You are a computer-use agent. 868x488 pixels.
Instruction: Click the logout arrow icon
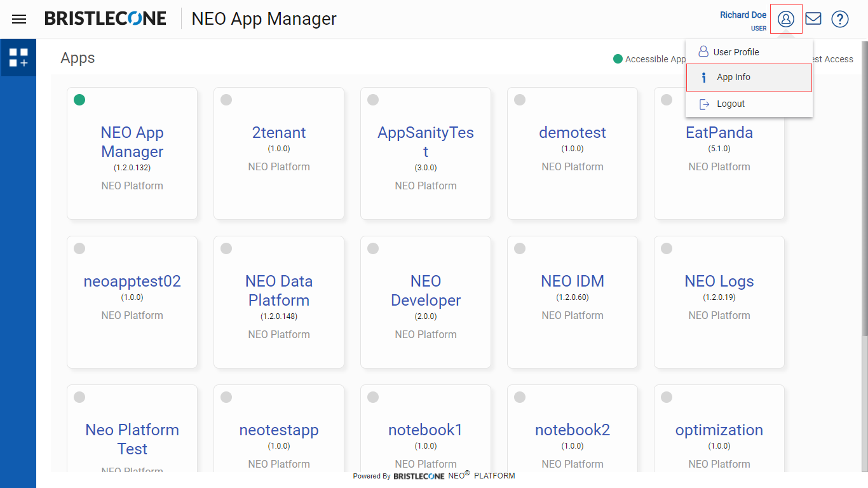click(x=704, y=104)
